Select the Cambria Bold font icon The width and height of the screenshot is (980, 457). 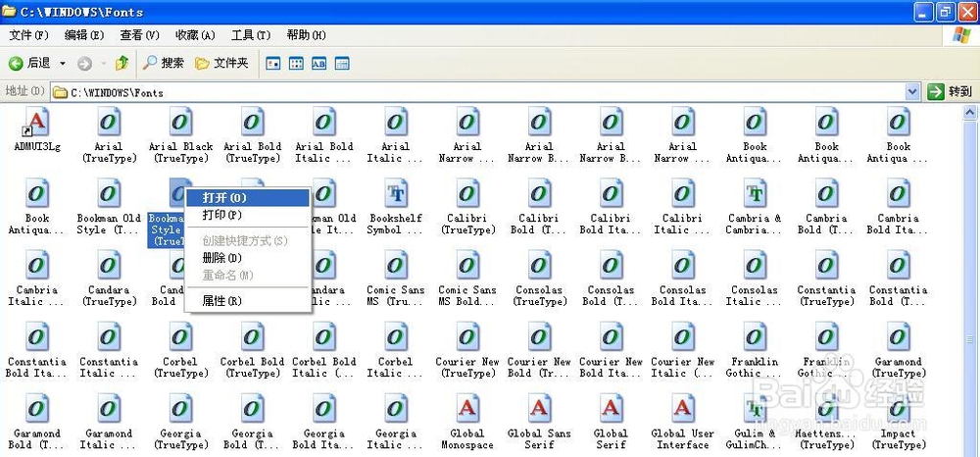(826, 194)
